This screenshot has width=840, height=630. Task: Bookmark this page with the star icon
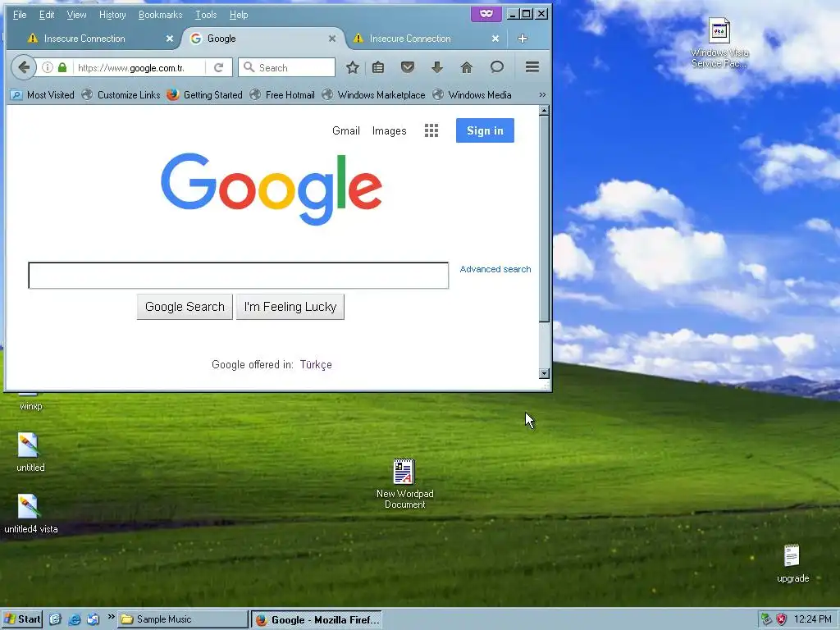coord(352,67)
